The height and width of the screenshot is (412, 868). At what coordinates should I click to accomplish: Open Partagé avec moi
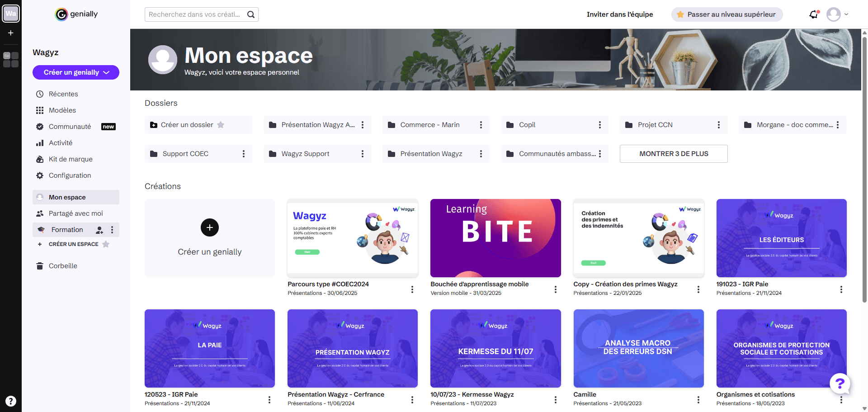[76, 213]
